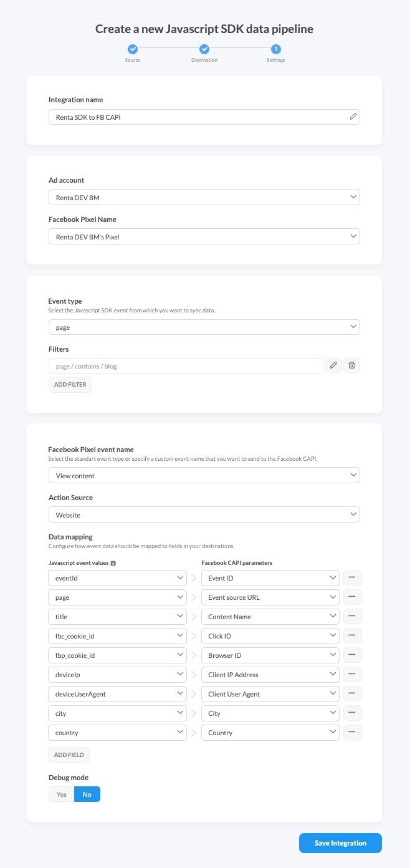
Task: Open the Action Source dropdown
Action: (x=204, y=514)
